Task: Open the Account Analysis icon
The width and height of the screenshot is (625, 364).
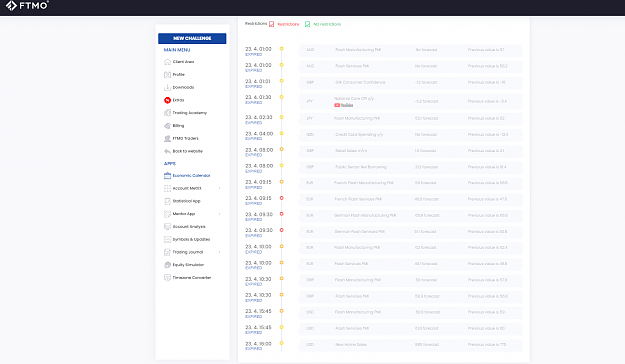Action: coord(167,226)
